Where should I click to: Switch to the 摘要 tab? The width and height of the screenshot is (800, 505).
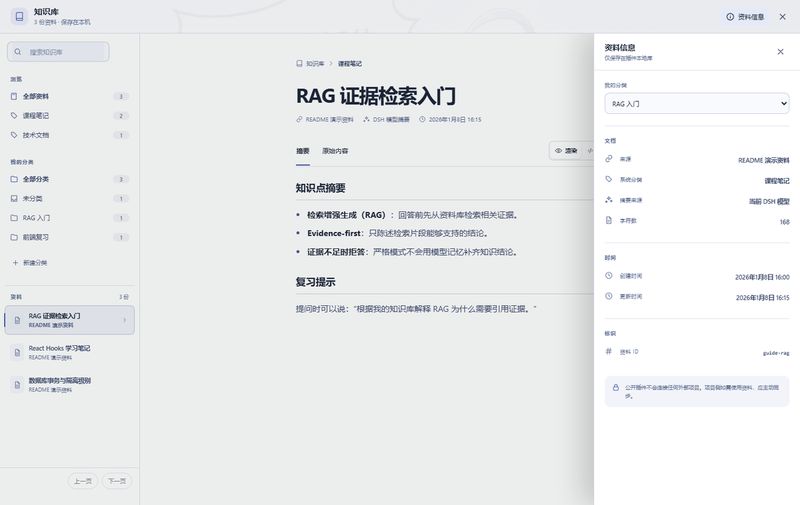pos(303,151)
